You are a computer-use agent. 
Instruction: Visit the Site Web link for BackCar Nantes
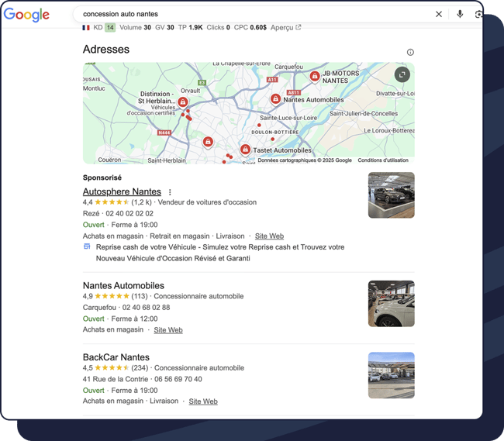(x=203, y=401)
